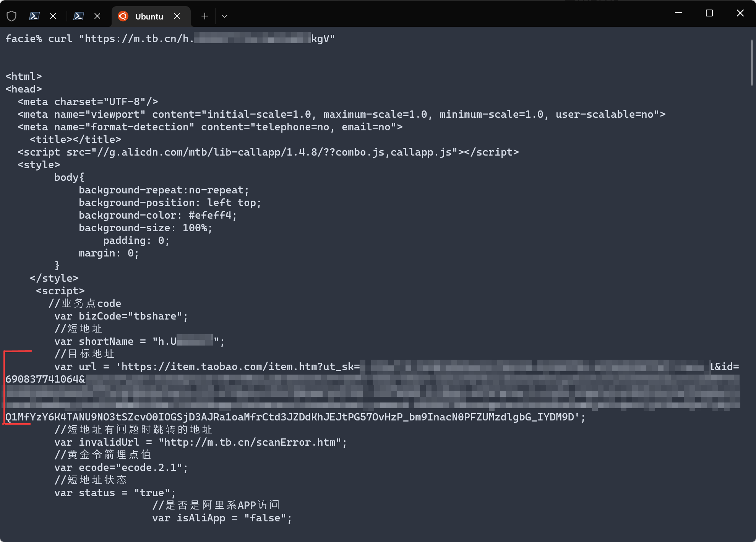This screenshot has height=542, width=756.
Task: Click the curl command text at prompt
Action: point(191,39)
